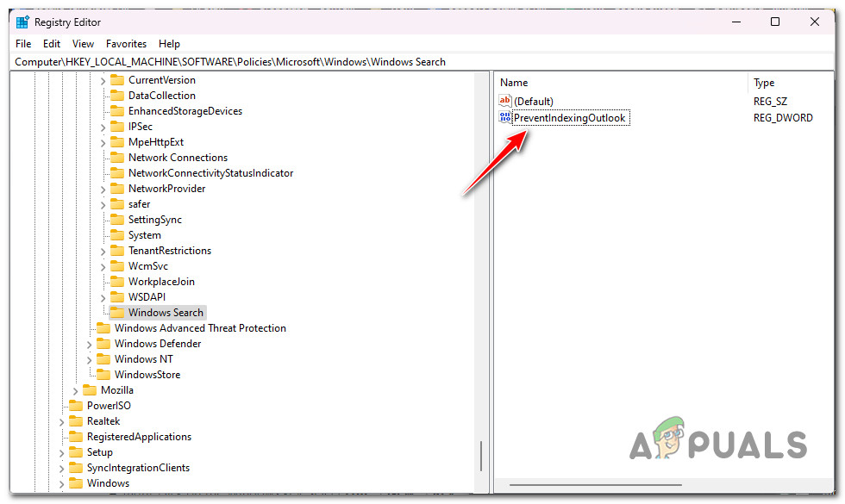Expand the Windows NT key
Image resolution: width=845 pixels, height=504 pixels.
pos(90,360)
